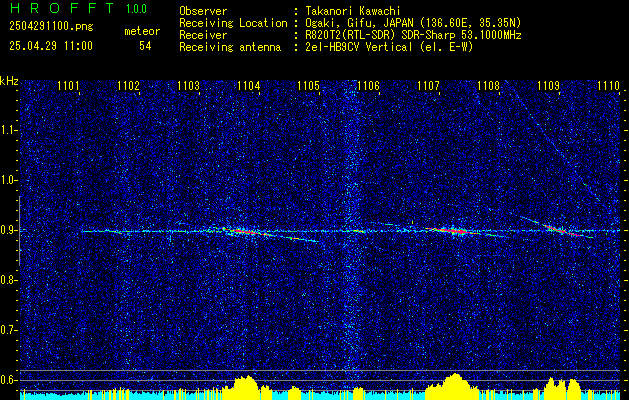Click Ogaki, Gifu, JAPAN location text

pyautogui.click(x=413, y=23)
